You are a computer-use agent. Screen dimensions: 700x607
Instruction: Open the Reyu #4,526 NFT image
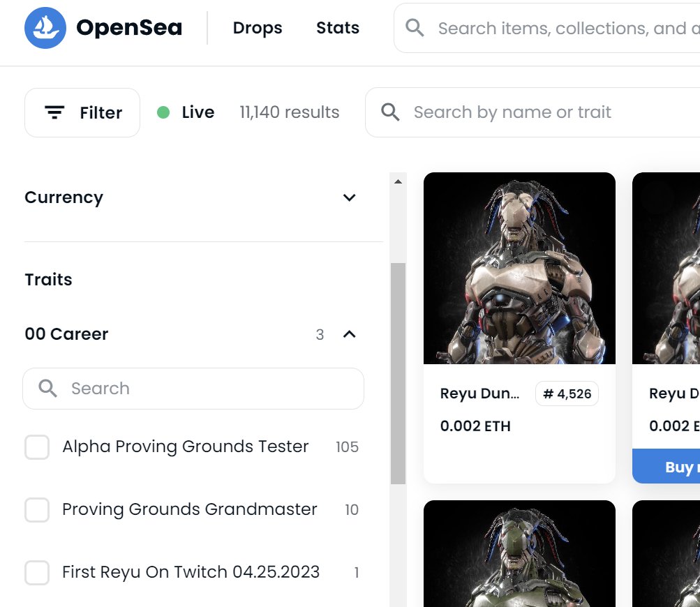[519, 268]
